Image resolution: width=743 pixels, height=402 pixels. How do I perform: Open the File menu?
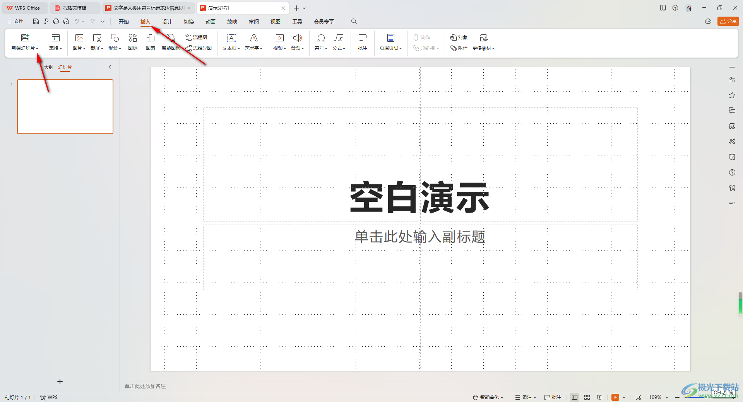(x=17, y=21)
